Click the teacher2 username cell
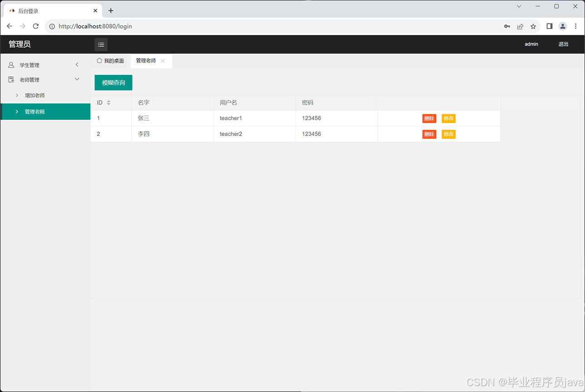Image resolution: width=585 pixels, height=392 pixels. tap(255, 134)
